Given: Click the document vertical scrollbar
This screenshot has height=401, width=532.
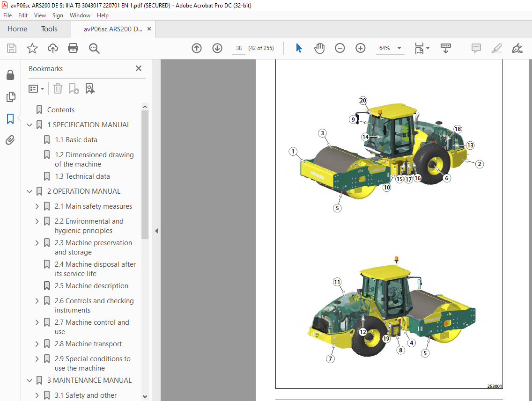Looking at the screenshot, I should pos(530,230).
